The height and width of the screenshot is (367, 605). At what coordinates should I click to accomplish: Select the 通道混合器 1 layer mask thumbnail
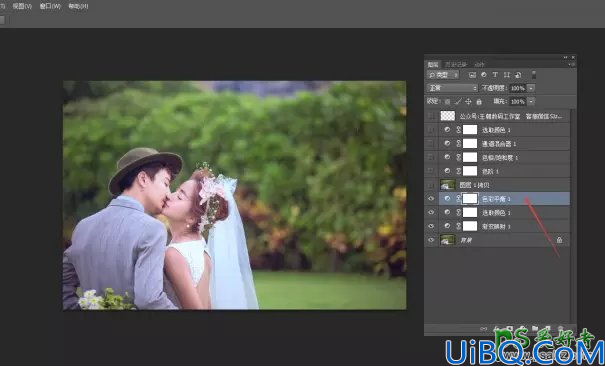pos(470,144)
